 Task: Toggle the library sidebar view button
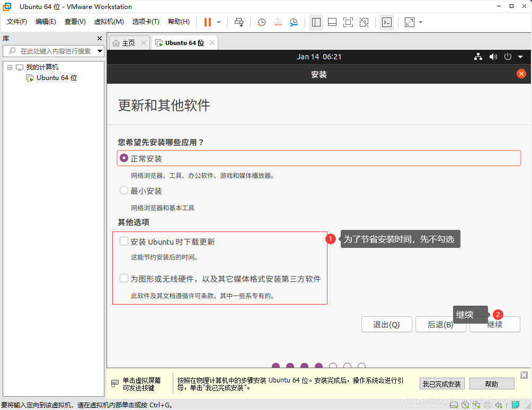(316, 22)
